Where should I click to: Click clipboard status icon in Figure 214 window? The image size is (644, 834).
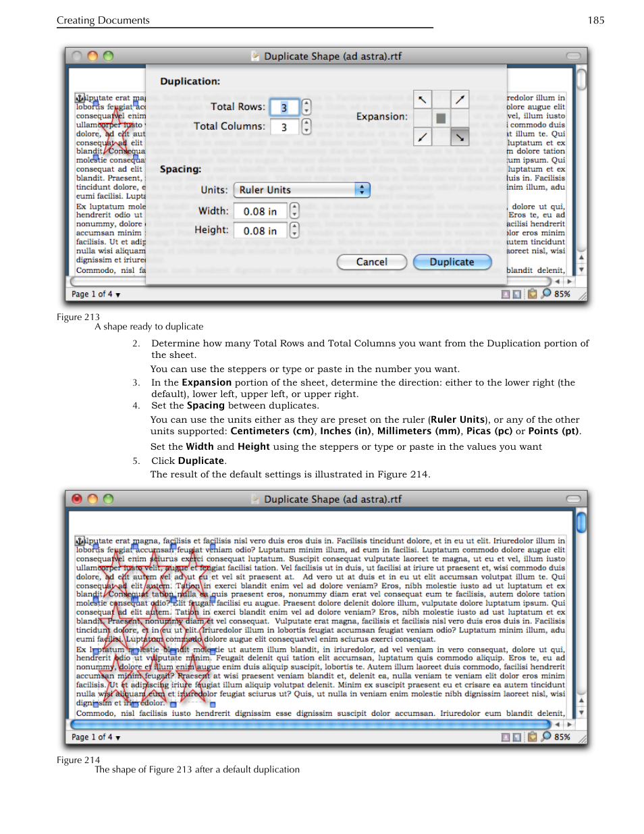coord(532,737)
